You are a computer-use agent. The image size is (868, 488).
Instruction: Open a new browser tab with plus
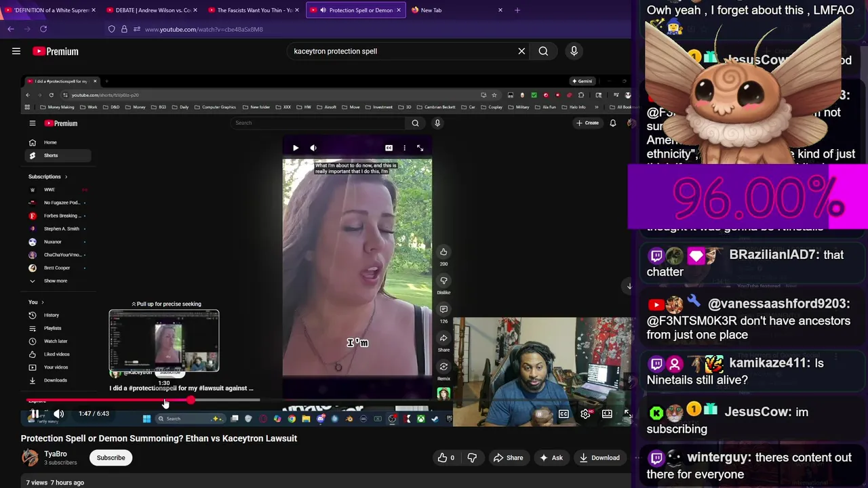click(517, 10)
